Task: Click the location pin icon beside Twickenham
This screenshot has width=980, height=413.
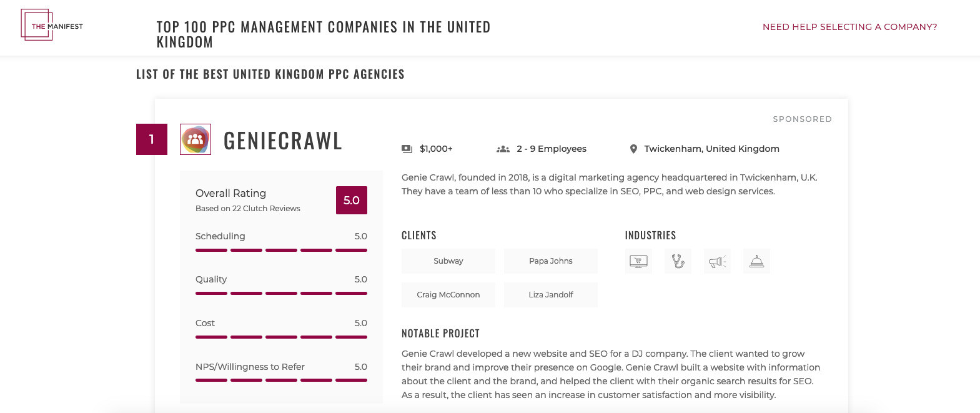Action: point(633,149)
